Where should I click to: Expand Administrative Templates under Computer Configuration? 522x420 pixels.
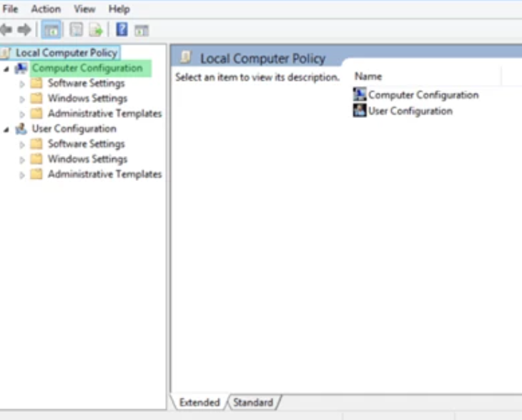[x=22, y=114]
